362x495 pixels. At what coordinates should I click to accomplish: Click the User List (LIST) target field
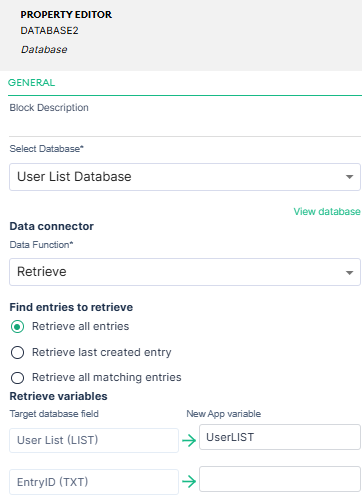click(94, 440)
